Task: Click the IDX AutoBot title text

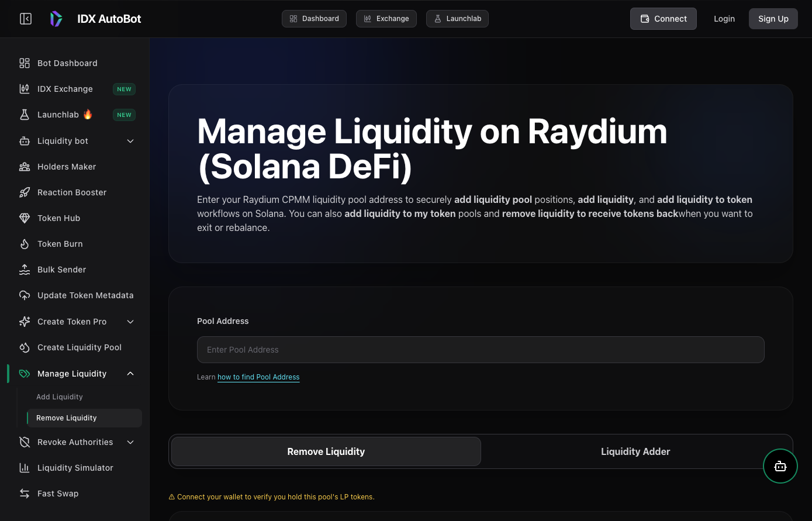Action: click(109, 19)
